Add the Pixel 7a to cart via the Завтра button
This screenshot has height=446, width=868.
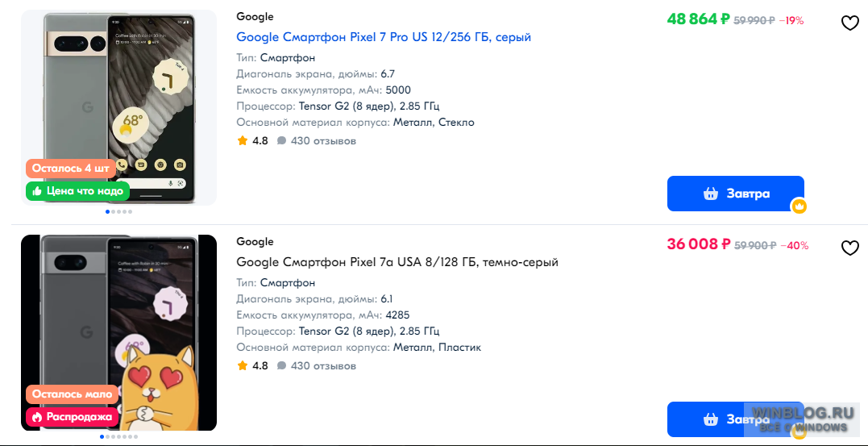[x=735, y=419]
